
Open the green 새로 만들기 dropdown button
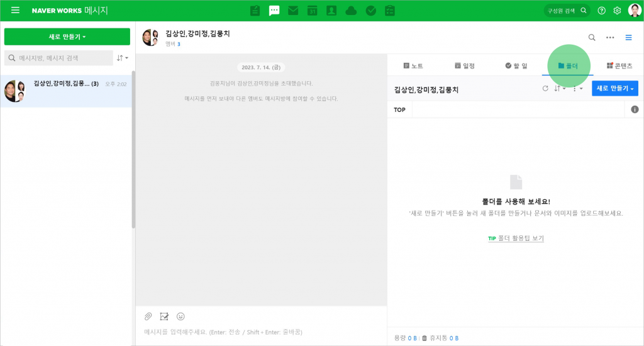point(67,36)
